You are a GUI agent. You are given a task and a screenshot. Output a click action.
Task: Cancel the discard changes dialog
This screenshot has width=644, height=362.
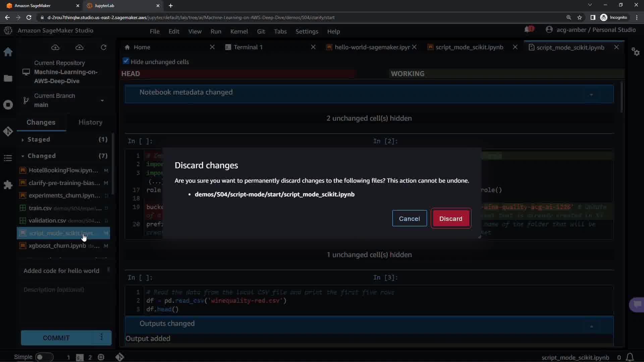tap(409, 219)
